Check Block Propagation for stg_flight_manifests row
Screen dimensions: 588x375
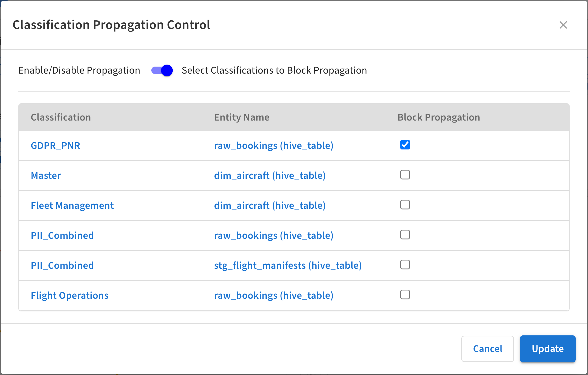coord(405,265)
